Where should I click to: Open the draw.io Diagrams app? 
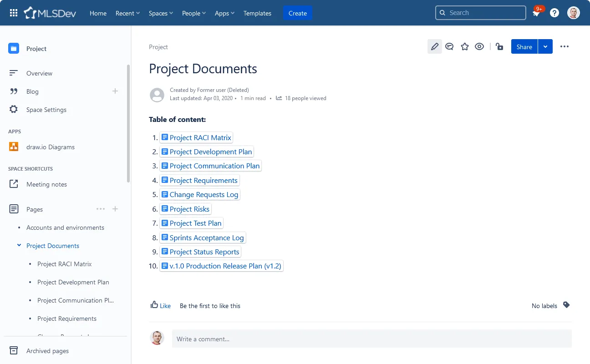point(50,147)
